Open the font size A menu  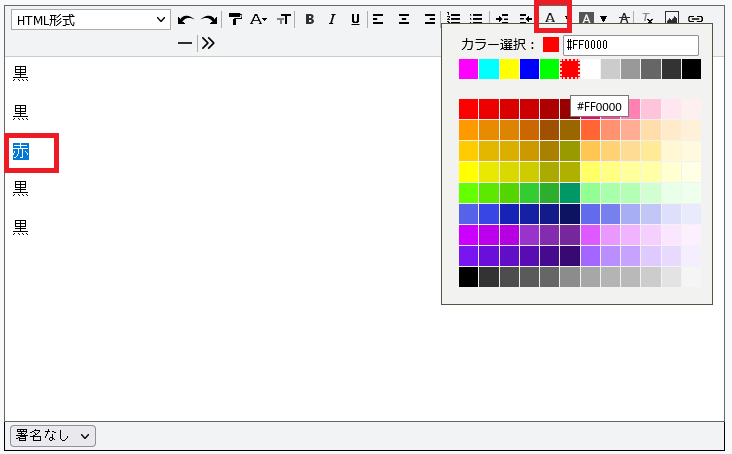pos(258,19)
